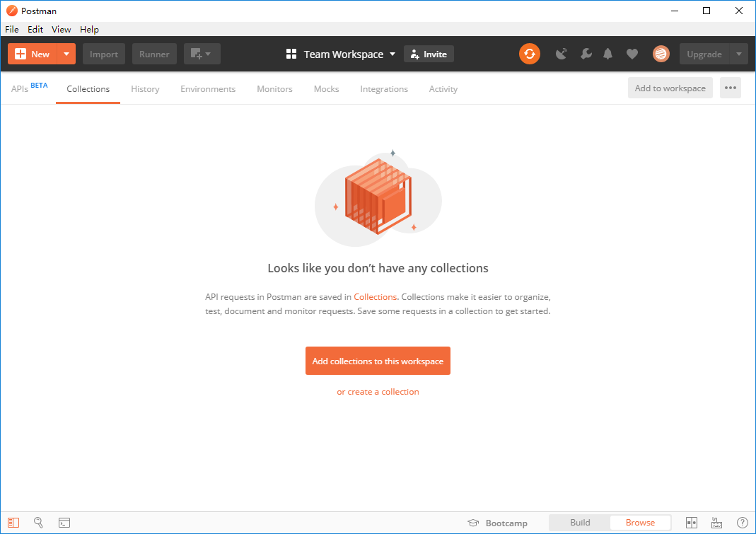Switch to the APIs BETA tab

pos(29,88)
